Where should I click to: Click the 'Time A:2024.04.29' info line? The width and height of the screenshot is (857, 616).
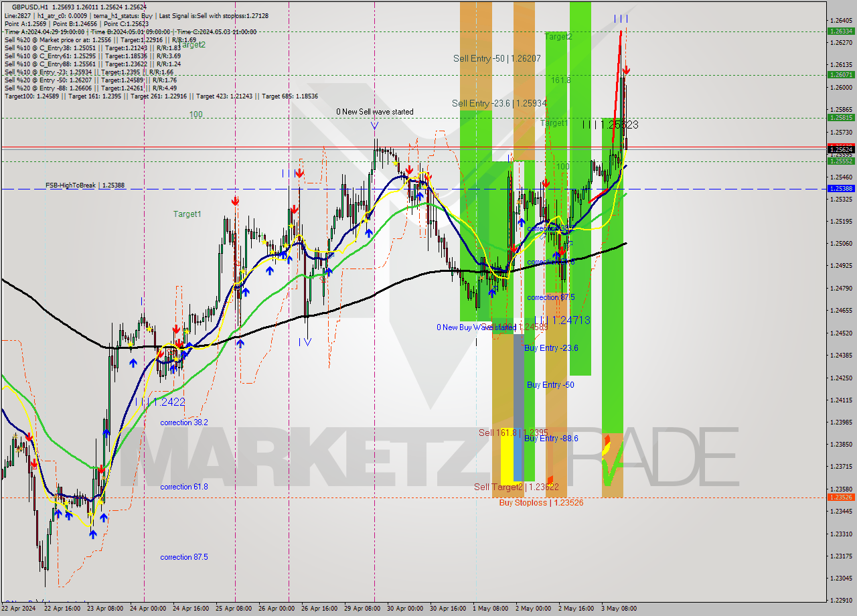tap(131, 31)
